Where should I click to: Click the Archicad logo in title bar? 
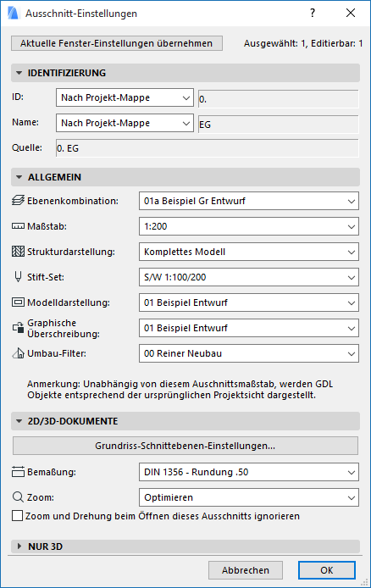click(13, 13)
